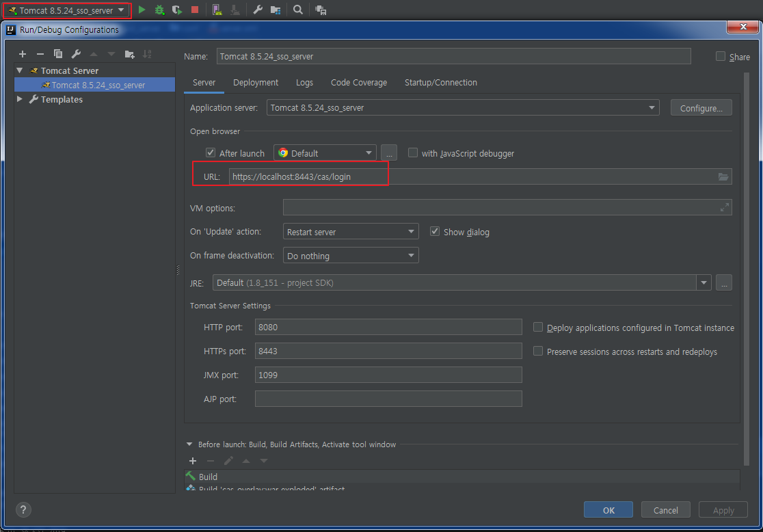Stop the running server with red square
The image size is (763, 532).
[195, 10]
